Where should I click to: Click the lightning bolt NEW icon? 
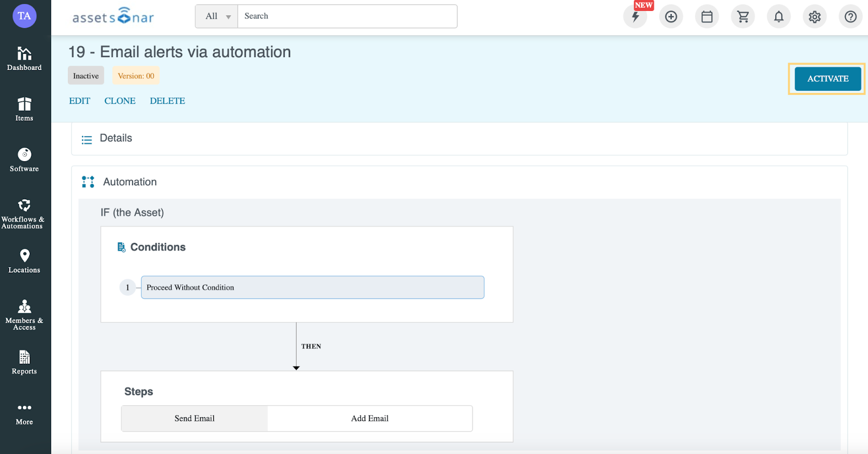pyautogui.click(x=635, y=16)
